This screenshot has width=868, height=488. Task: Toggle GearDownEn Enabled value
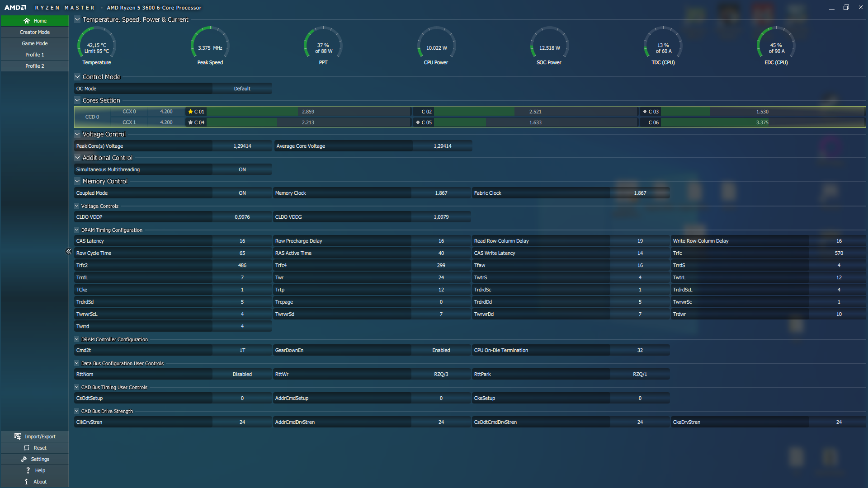click(441, 350)
